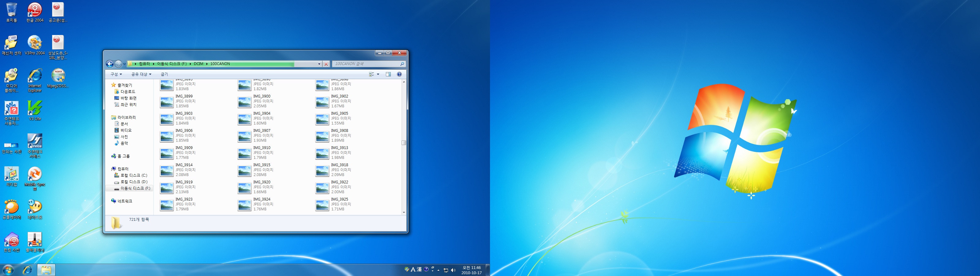Select 100CANON in the address breadcrumb
The image size is (980, 276).
220,64
